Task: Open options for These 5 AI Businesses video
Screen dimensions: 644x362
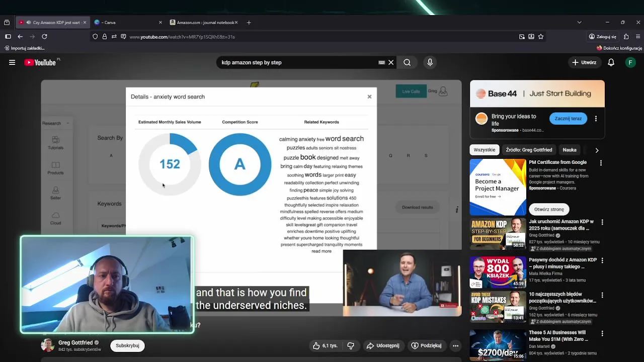Action: (x=602, y=334)
